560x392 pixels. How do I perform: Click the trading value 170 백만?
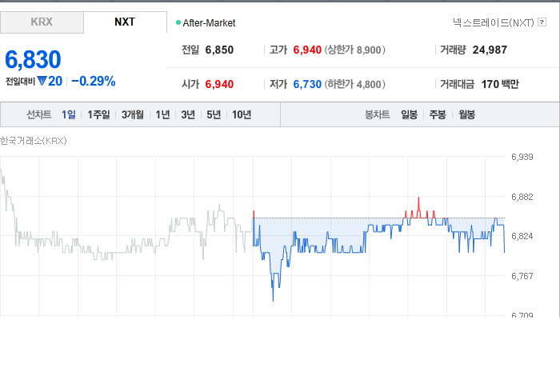[500, 84]
